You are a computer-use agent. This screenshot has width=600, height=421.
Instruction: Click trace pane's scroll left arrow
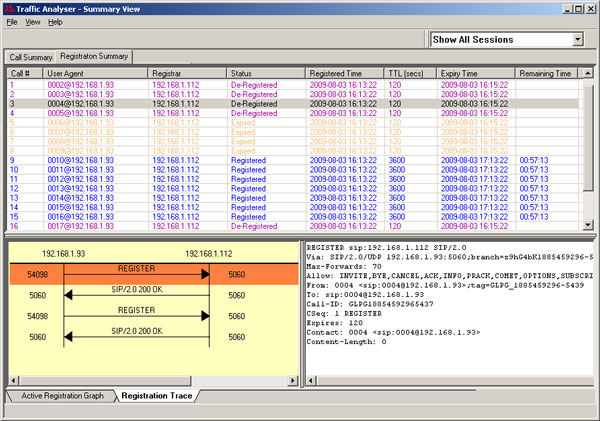point(14,380)
